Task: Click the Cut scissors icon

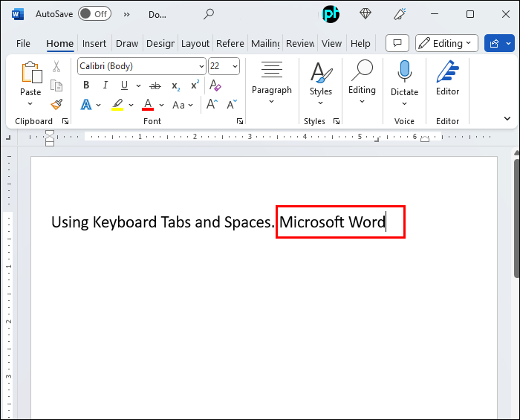Action: (56, 67)
